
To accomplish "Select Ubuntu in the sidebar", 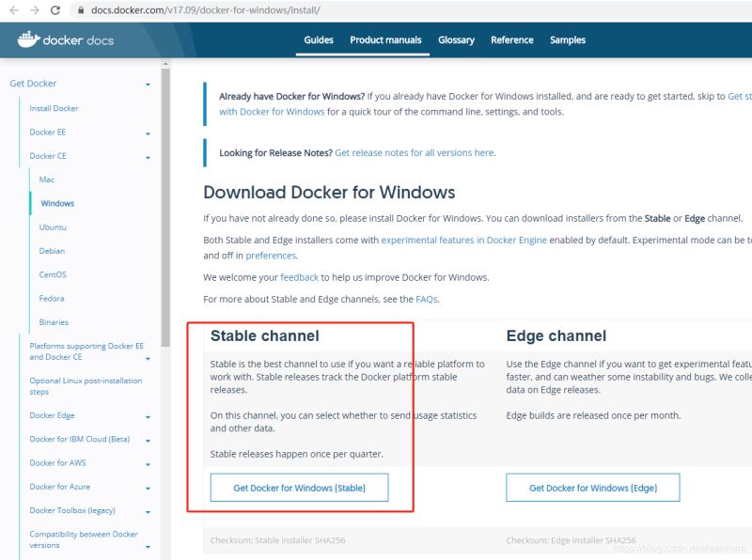I will [x=53, y=226].
